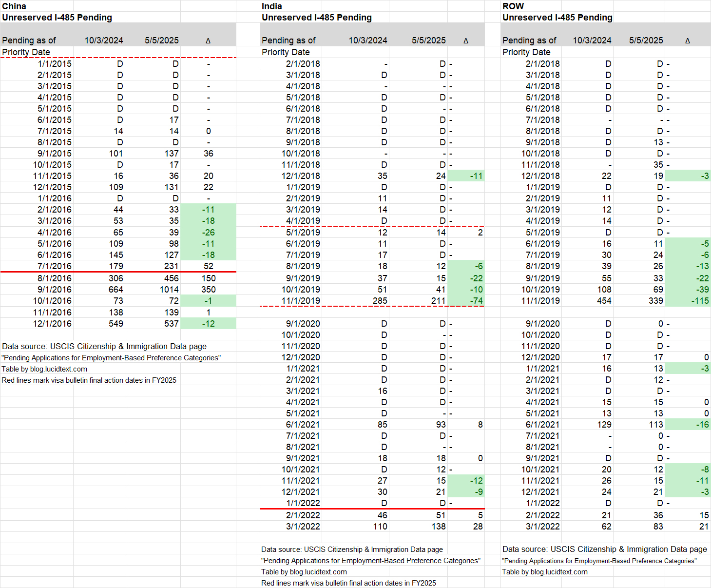Select the China table title cell
The height and width of the screenshot is (588, 711).
(x=15, y=6)
